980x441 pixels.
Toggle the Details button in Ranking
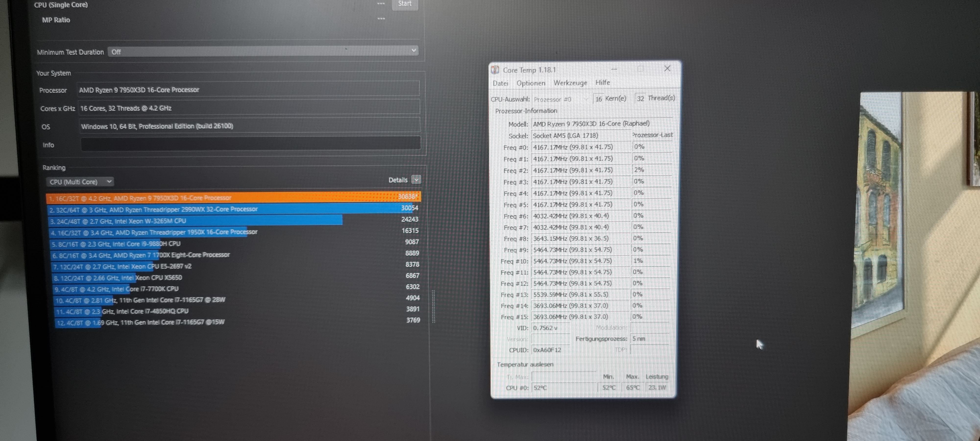click(x=416, y=180)
